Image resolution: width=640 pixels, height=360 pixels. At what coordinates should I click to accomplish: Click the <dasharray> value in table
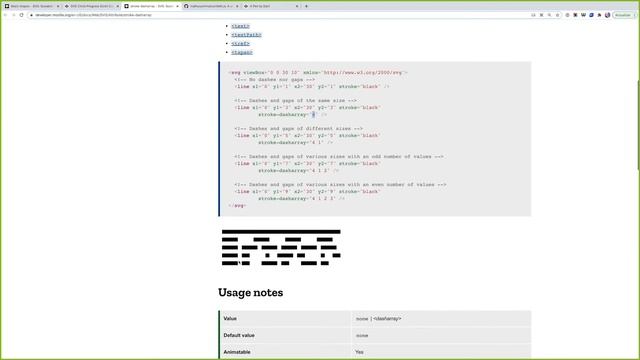point(387,318)
